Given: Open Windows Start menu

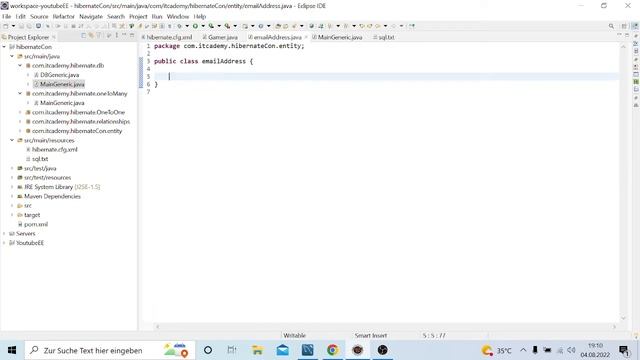Looking at the screenshot, I should pos(12,350).
